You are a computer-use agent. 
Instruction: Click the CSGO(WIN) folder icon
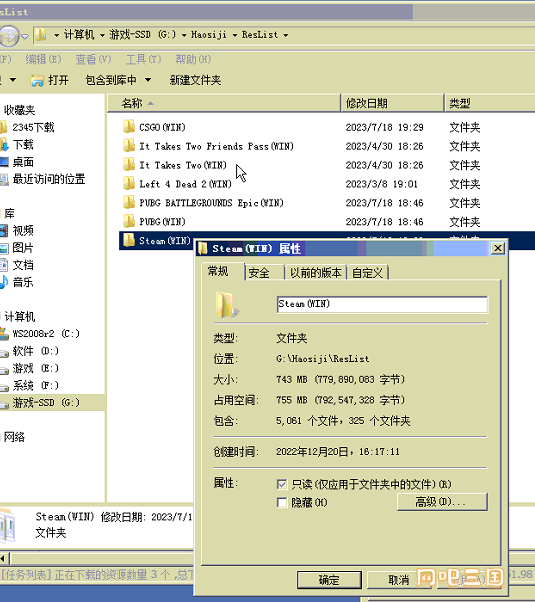pos(129,126)
